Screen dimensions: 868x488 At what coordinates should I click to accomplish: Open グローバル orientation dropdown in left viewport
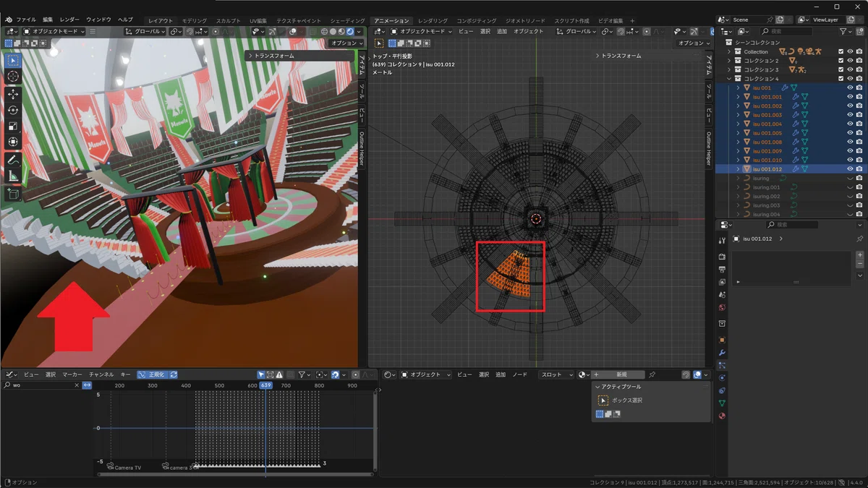click(145, 32)
